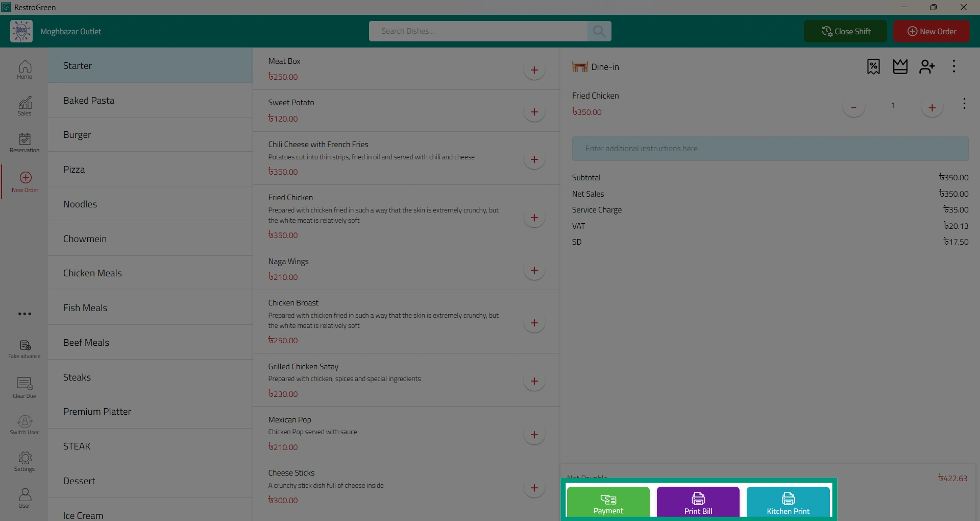Open order options three-dot menu
The image size is (980, 521).
[x=953, y=66]
